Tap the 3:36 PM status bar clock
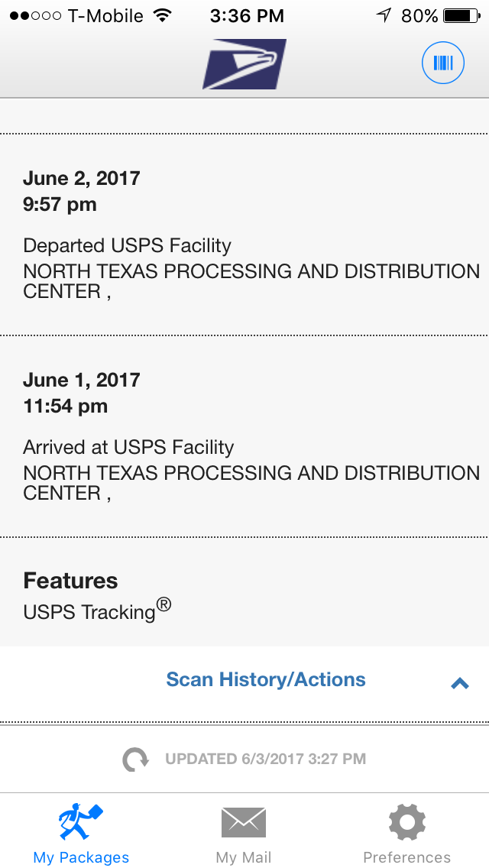The image size is (489, 868). (x=247, y=15)
